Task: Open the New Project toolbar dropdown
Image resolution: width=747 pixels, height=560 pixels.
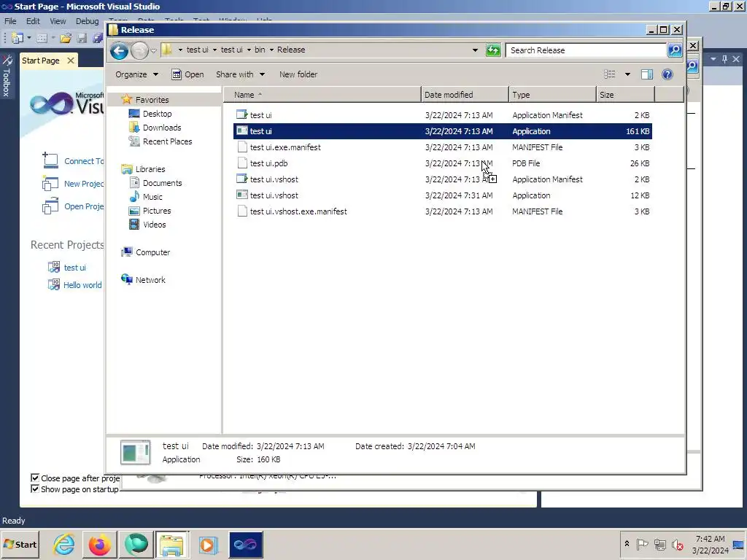Action: pyautogui.click(x=29, y=38)
